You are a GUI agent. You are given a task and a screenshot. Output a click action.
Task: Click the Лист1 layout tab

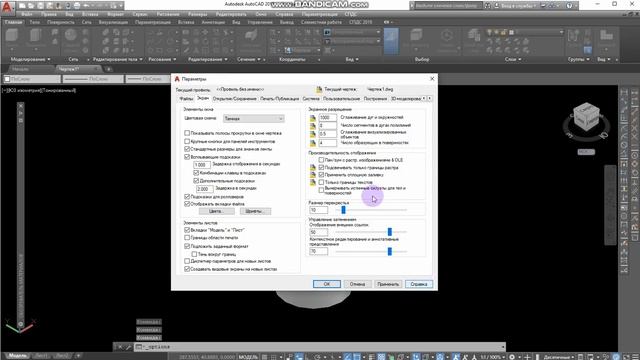pyautogui.click(x=42, y=356)
